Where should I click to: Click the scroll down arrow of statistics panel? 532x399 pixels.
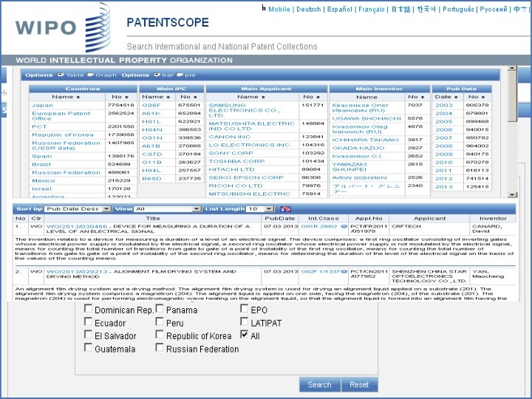coord(512,195)
